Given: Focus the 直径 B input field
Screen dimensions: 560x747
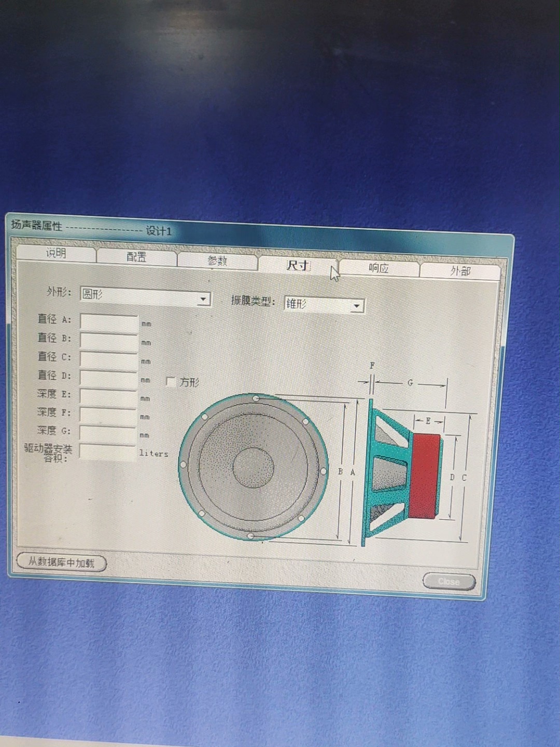Looking at the screenshot, I should point(109,341).
